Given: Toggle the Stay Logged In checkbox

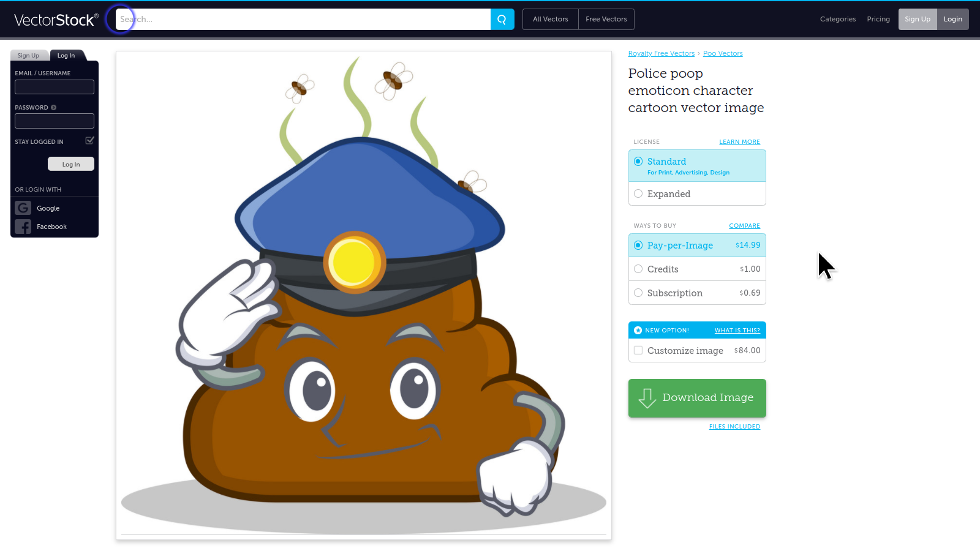Looking at the screenshot, I should (89, 141).
